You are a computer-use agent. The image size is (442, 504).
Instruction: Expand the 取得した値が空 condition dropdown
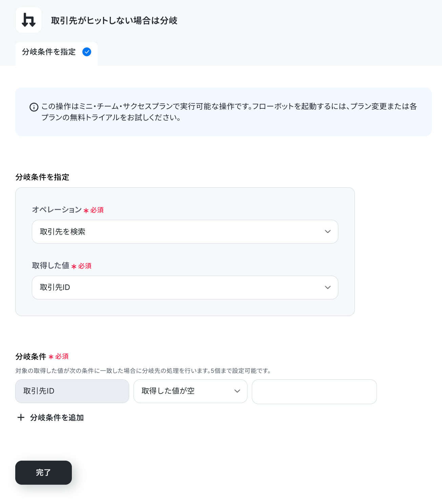click(x=190, y=391)
